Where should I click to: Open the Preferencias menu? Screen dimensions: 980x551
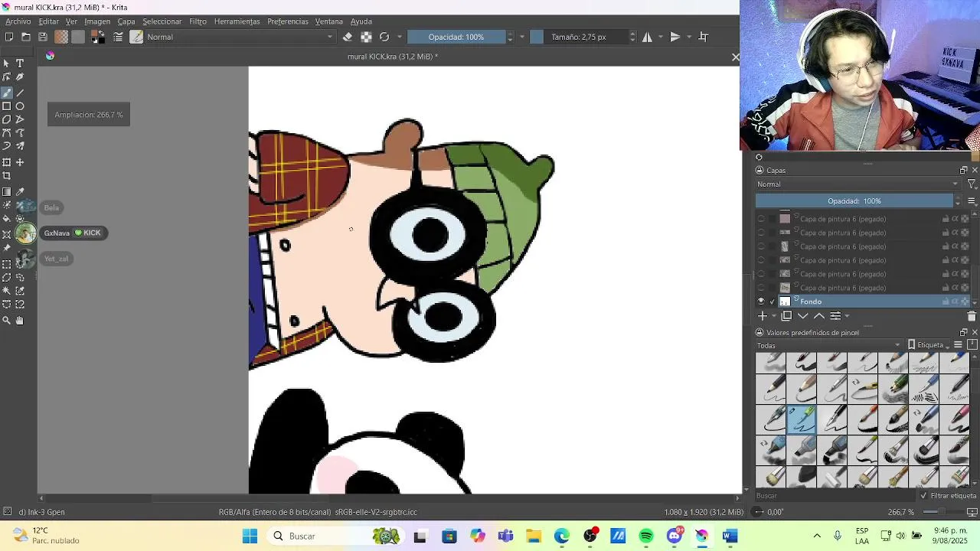(288, 21)
